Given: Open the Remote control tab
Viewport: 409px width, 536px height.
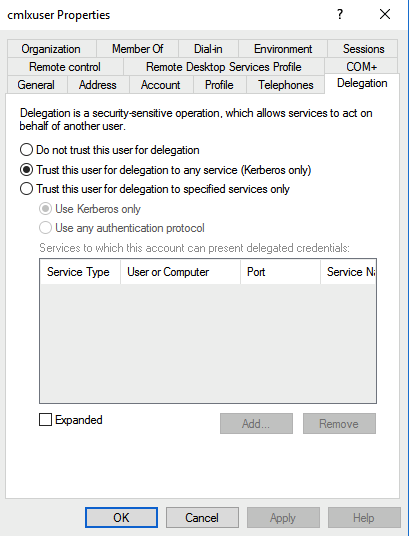Looking at the screenshot, I should (x=65, y=67).
